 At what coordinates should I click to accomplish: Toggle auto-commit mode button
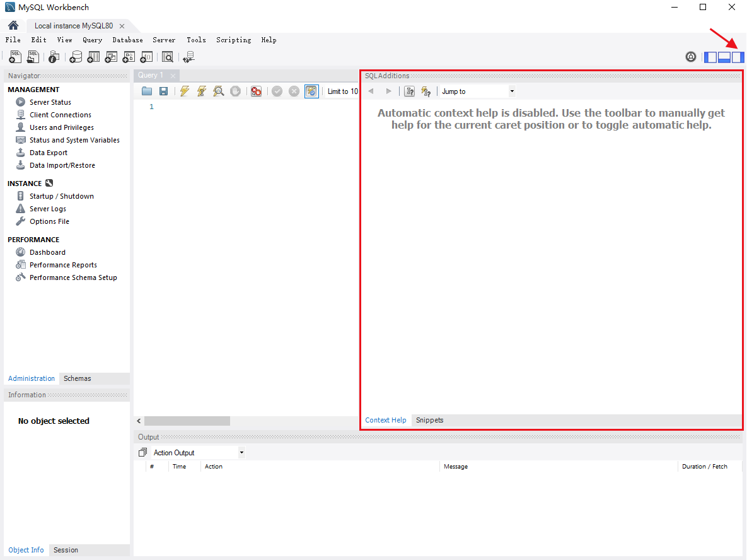311,91
